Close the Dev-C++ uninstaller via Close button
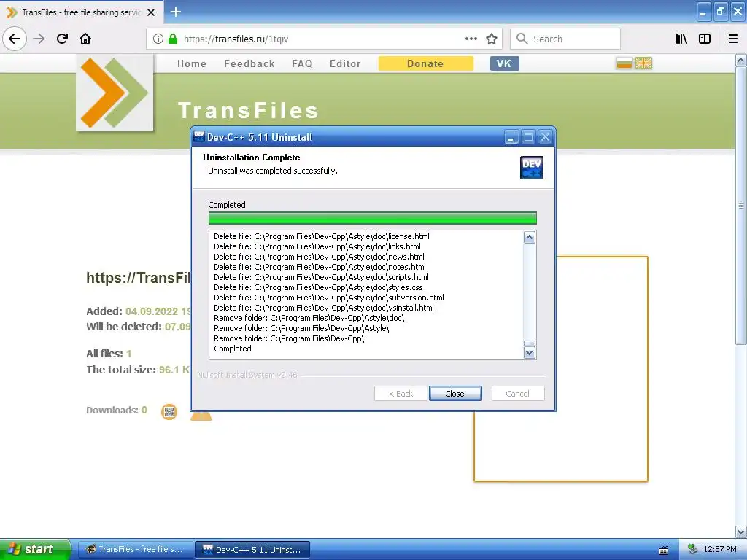Image resolution: width=747 pixels, height=560 pixels. pyautogui.click(x=455, y=393)
